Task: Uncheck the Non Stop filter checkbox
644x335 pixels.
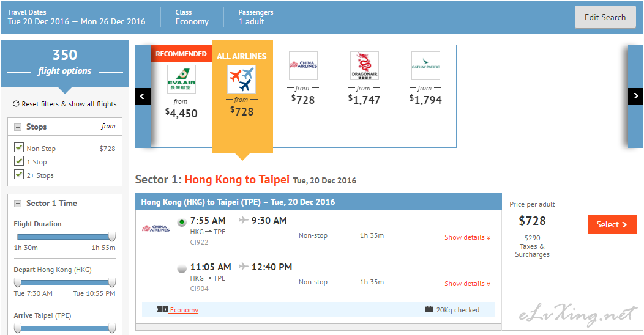Action: (x=19, y=148)
